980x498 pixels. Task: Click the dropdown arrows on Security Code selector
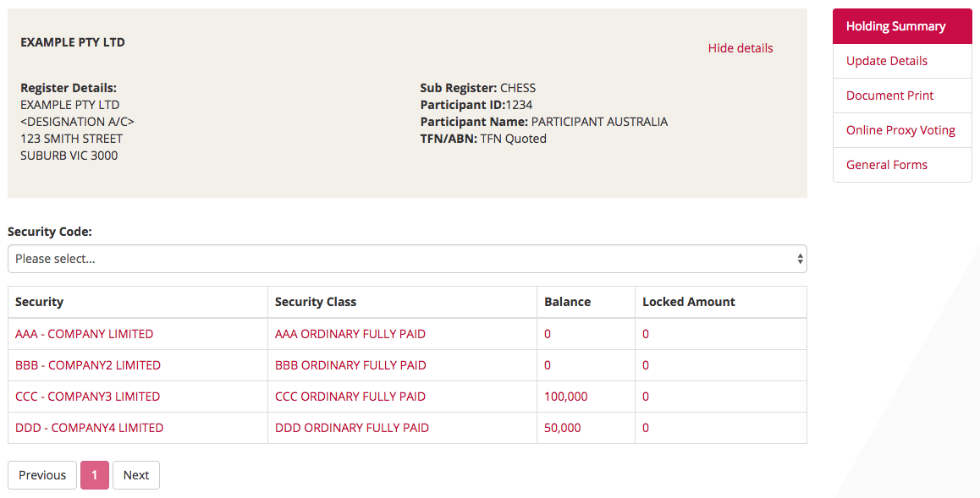(800, 259)
